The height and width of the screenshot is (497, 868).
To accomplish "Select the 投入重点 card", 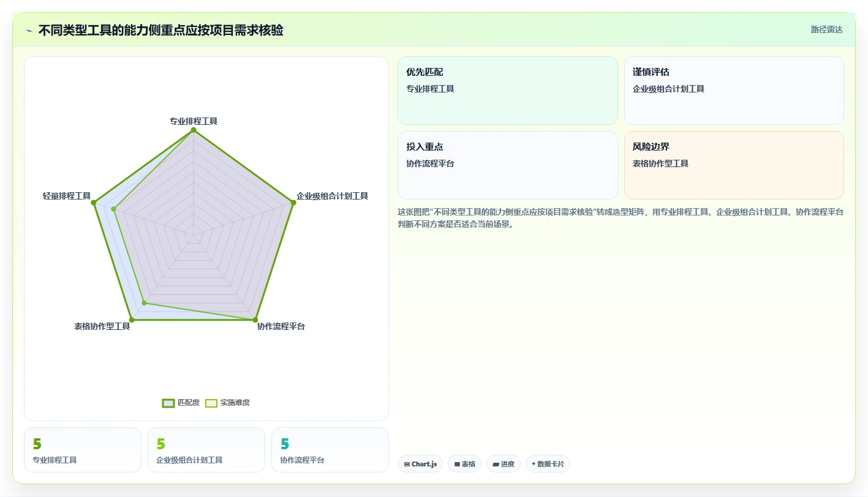I will coord(508,165).
